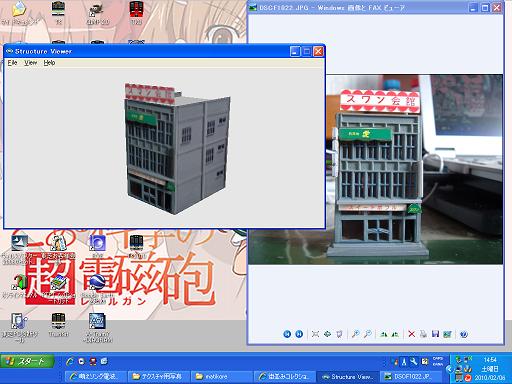512x384 pixels.
Task: Expand hidden system tray icons arrow
Action: (x=449, y=369)
